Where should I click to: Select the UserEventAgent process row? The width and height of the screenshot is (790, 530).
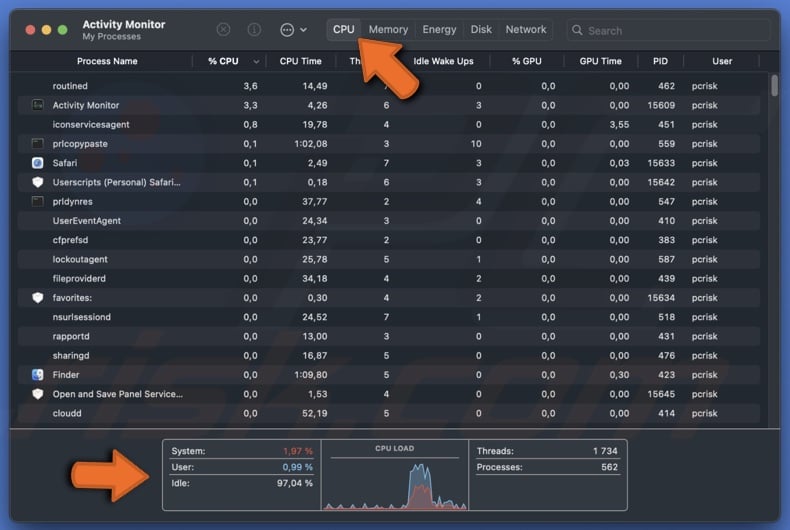coord(388,221)
